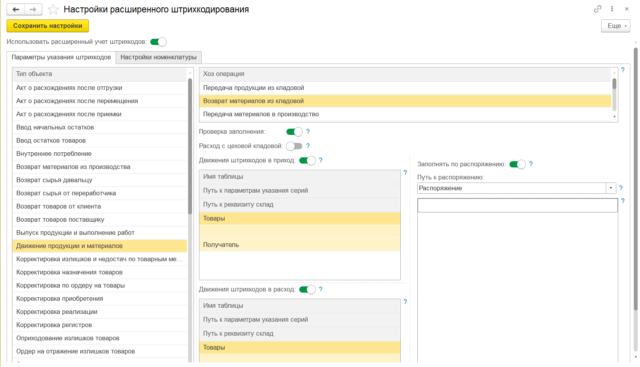Toggle Заполнять по распоряжению switch
This screenshot has width=640, height=367.
click(x=518, y=164)
